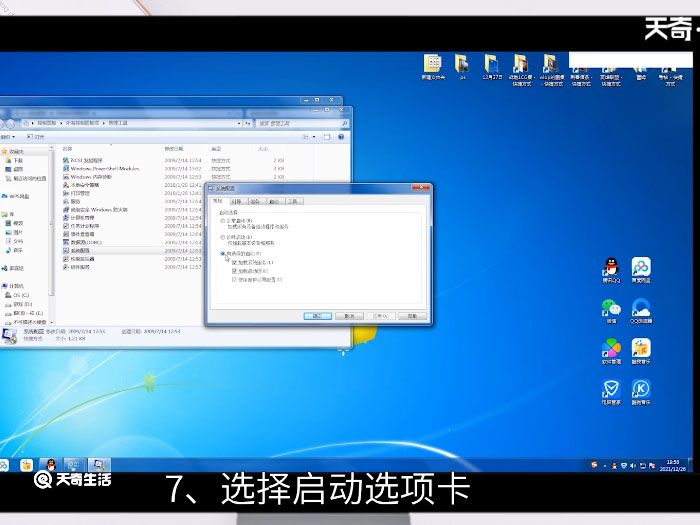Click the Help button in the configuration dialog

pos(412,316)
